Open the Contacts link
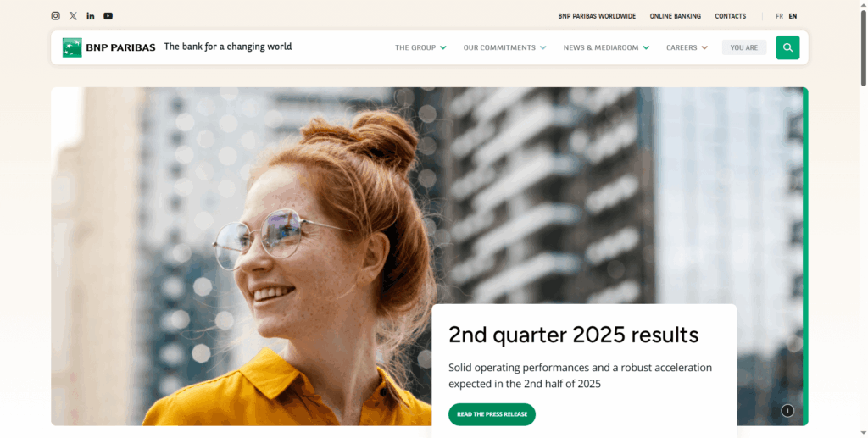This screenshot has width=868, height=438. tap(730, 17)
